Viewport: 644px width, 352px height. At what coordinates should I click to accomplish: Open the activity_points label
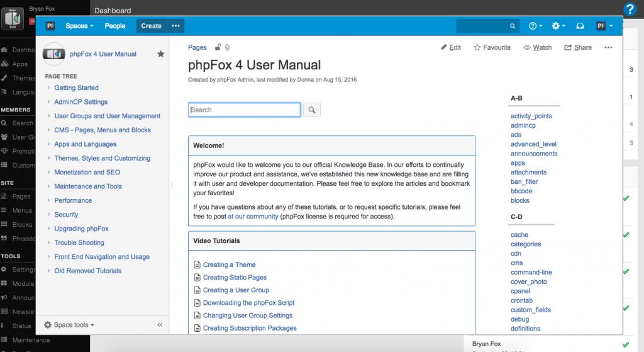[x=531, y=116]
